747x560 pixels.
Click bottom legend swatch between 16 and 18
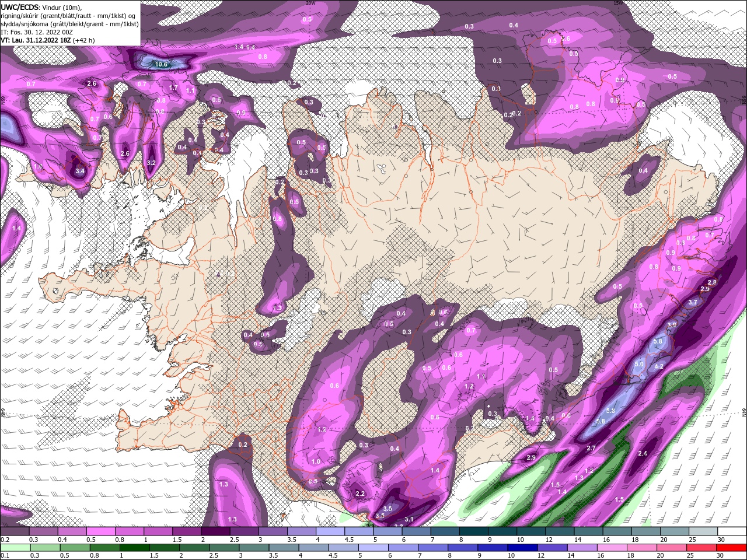(x=612, y=547)
